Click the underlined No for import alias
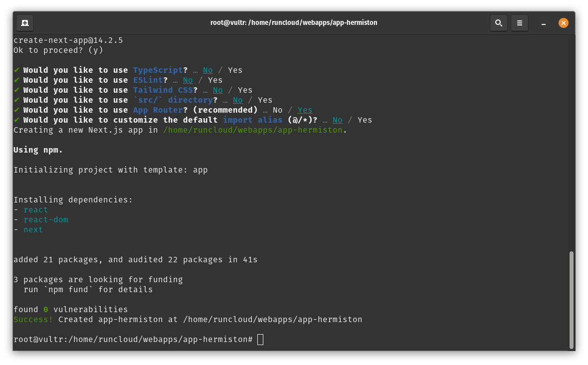The width and height of the screenshot is (588, 365). tap(338, 120)
